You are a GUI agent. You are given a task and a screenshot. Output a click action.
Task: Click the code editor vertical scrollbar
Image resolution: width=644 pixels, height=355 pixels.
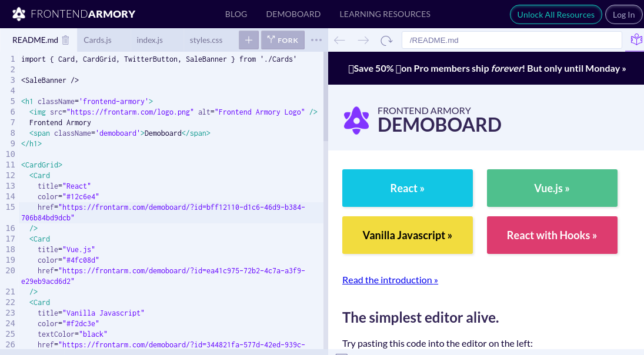tap(326, 96)
